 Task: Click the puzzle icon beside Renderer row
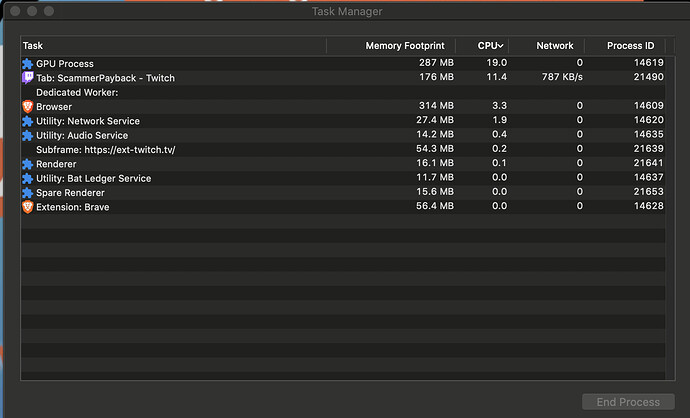pos(27,164)
